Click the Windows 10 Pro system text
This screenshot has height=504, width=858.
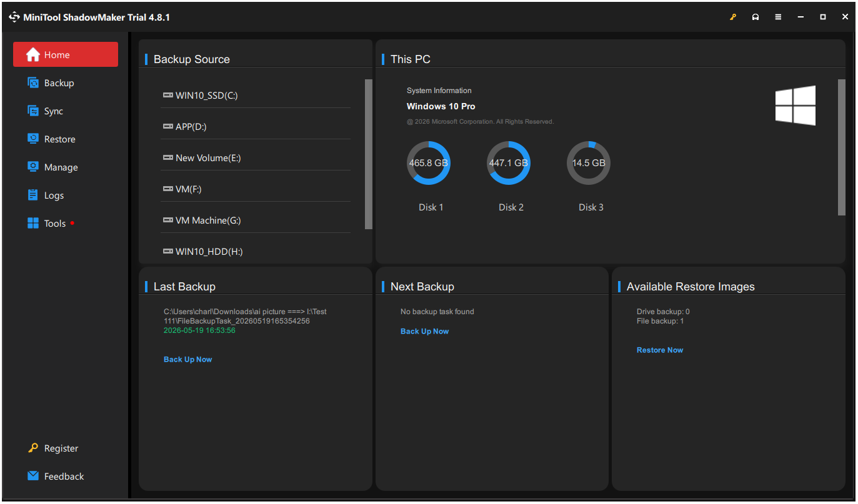(441, 106)
